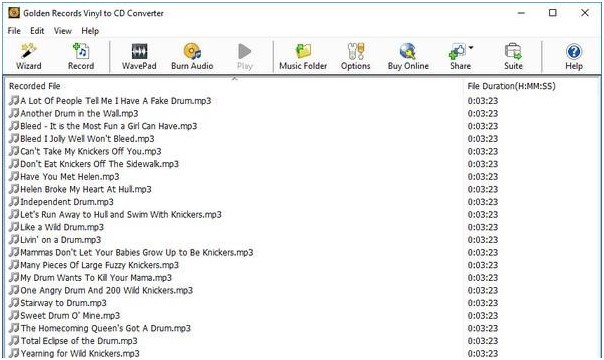
Task: Click music note icon beside Sweet Drum O' Mine.mp3
Action: [14, 315]
